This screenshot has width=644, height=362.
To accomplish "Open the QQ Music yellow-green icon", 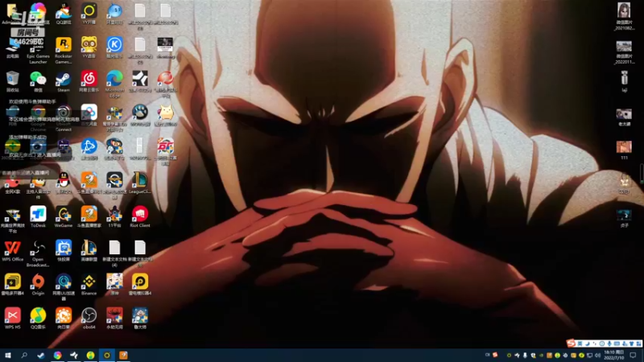I will point(38,315).
